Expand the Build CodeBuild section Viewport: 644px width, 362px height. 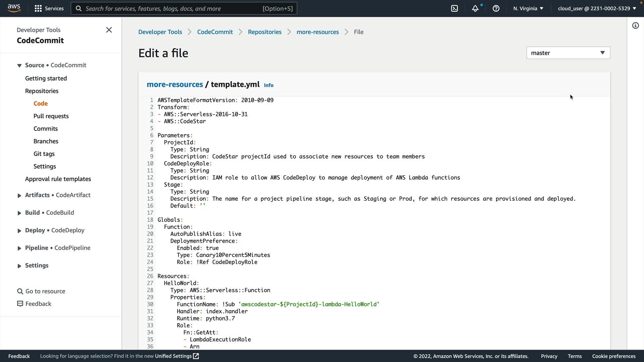pos(19,213)
